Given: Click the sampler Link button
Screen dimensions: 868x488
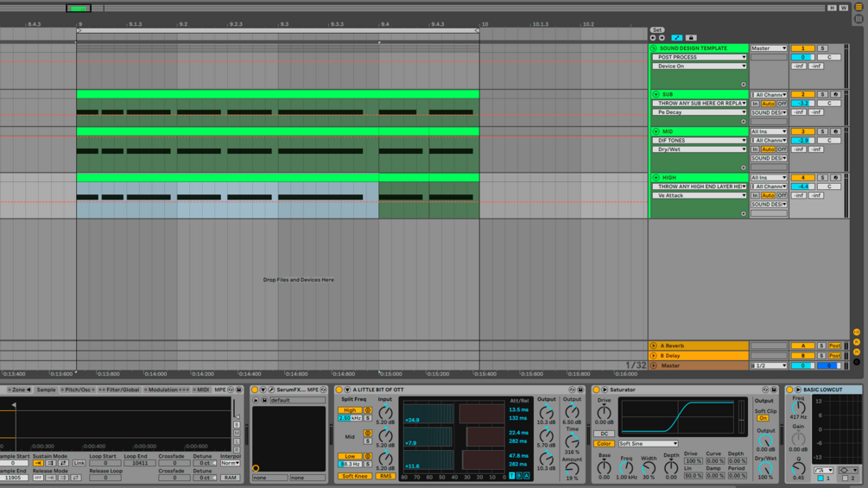Looking at the screenshot, I should (79, 463).
